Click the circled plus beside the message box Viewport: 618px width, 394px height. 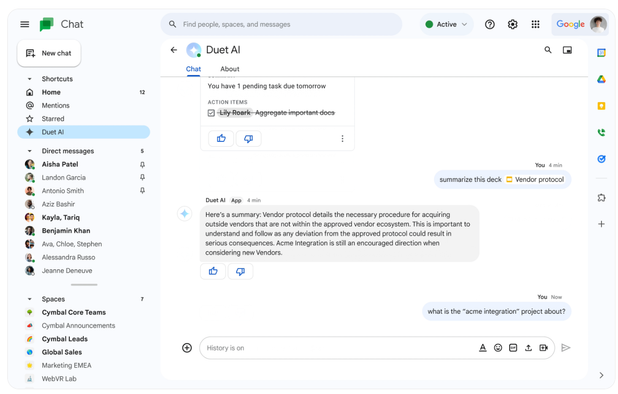click(187, 348)
